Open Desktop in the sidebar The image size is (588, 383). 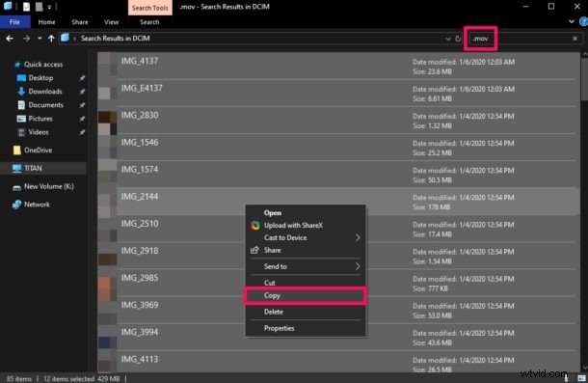pyautogui.click(x=40, y=78)
